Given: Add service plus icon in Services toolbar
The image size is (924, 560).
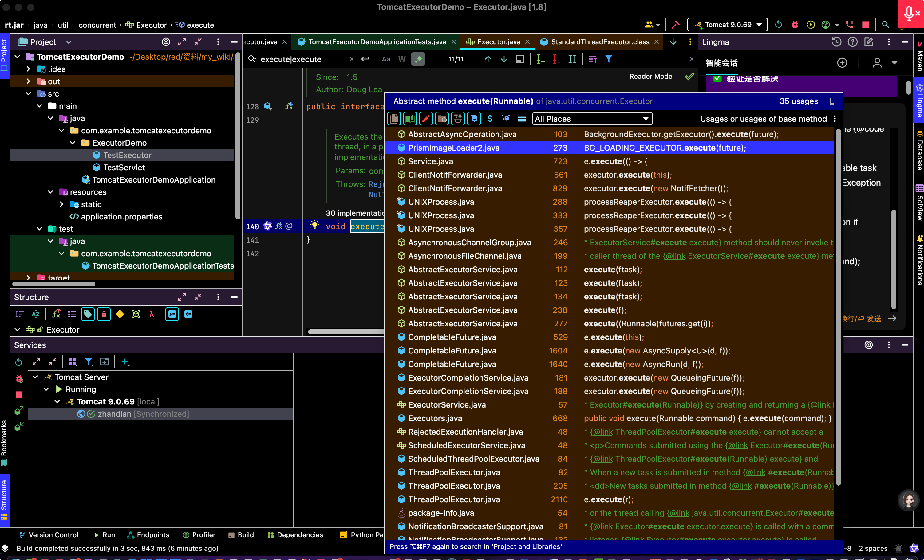Looking at the screenshot, I should [125, 361].
